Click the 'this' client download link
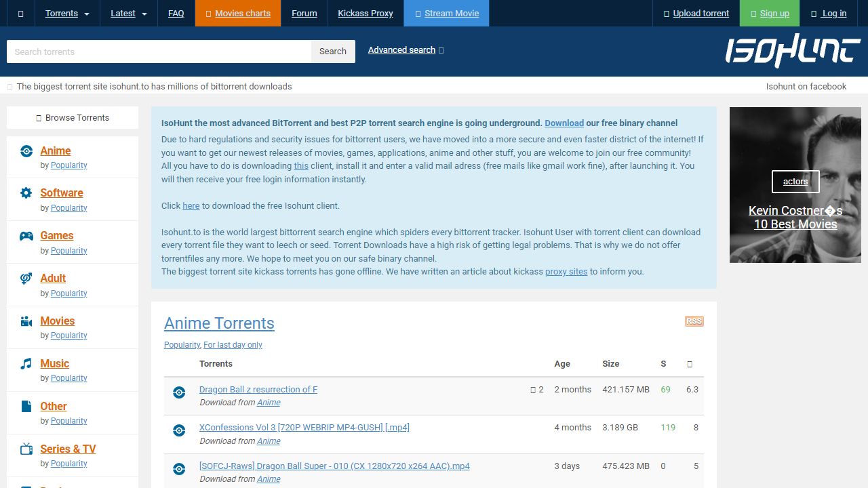This screenshot has height=488, width=868. [x=301, y=166]
